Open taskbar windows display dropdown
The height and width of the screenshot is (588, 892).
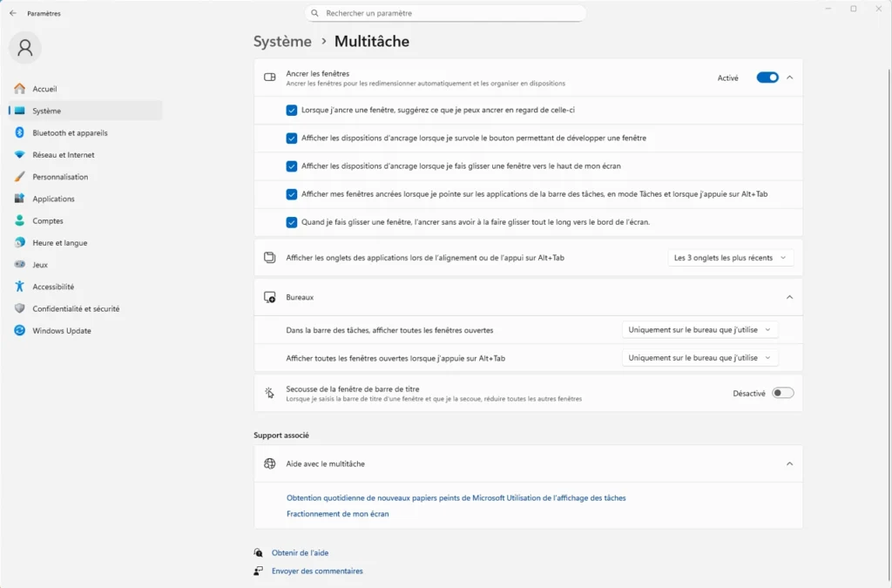[x=700, y=329]
